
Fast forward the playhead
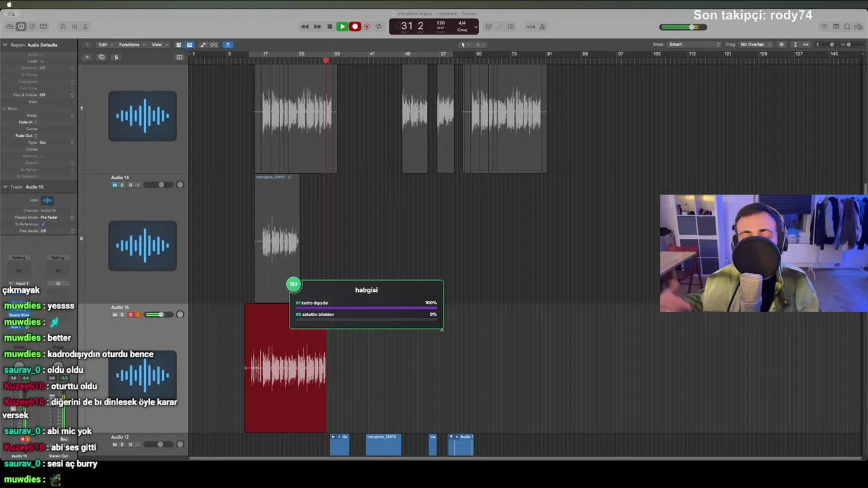point(317,26)
